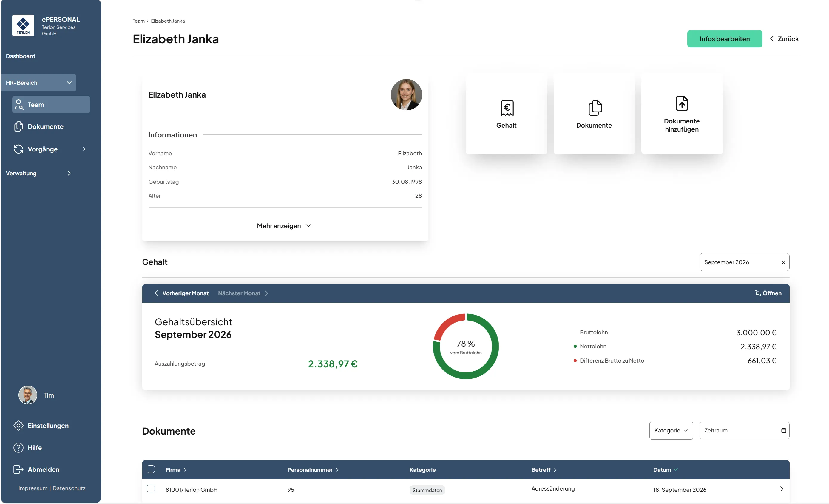Sort documents by the Personalnummer column
829x504 pixels.
pyautogui.click(x=313, y=470)
